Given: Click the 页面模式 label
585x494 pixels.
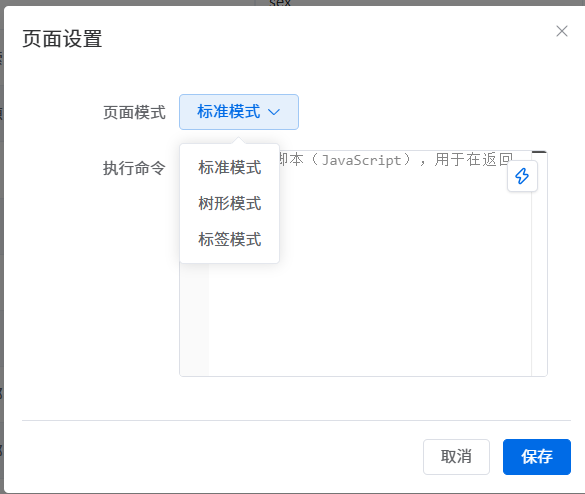Looking at the screenshot, I should pos(134,112).
